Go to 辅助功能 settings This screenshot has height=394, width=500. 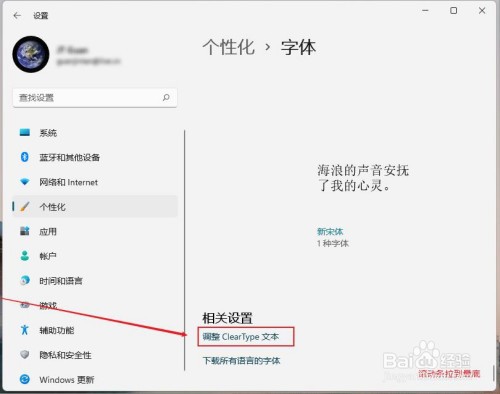[x=95, y=330]
